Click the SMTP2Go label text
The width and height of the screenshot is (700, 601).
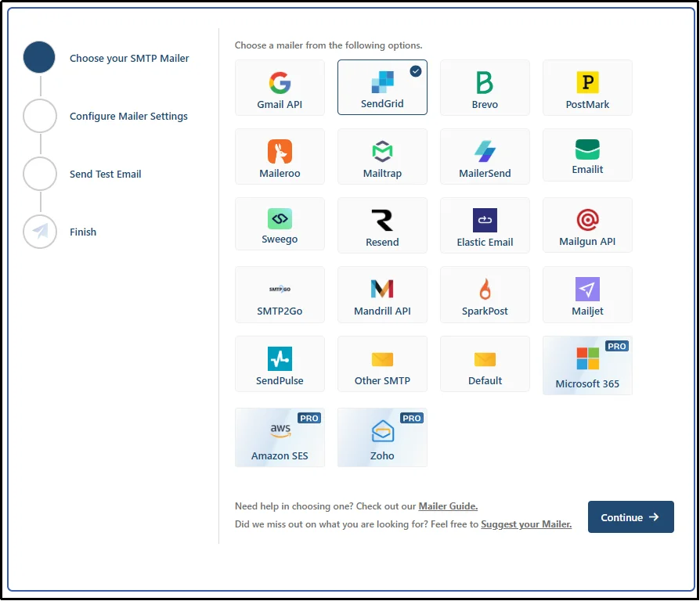pyautogui.click(x=280, y=311)
